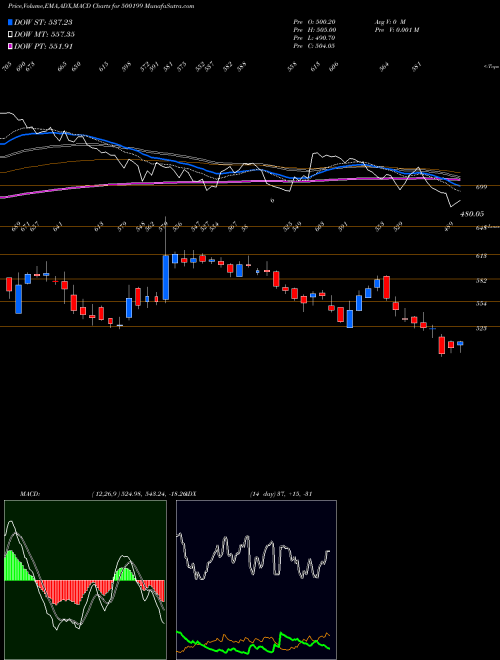Image resolution: width=500 pixels, height=660 pixels.
Task: Click the MACD (12,26,9) parameter values
Action: pos(138,494)
